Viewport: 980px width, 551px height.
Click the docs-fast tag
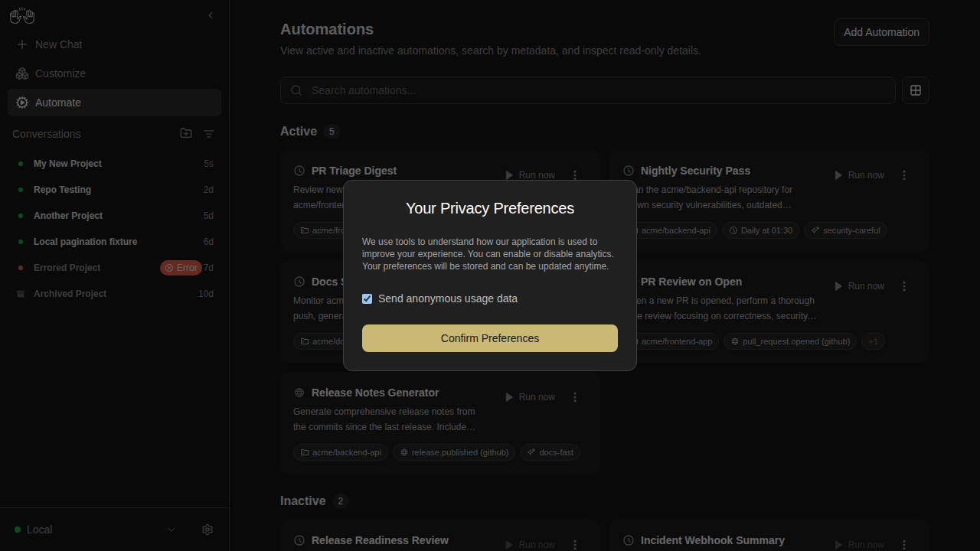550,452
